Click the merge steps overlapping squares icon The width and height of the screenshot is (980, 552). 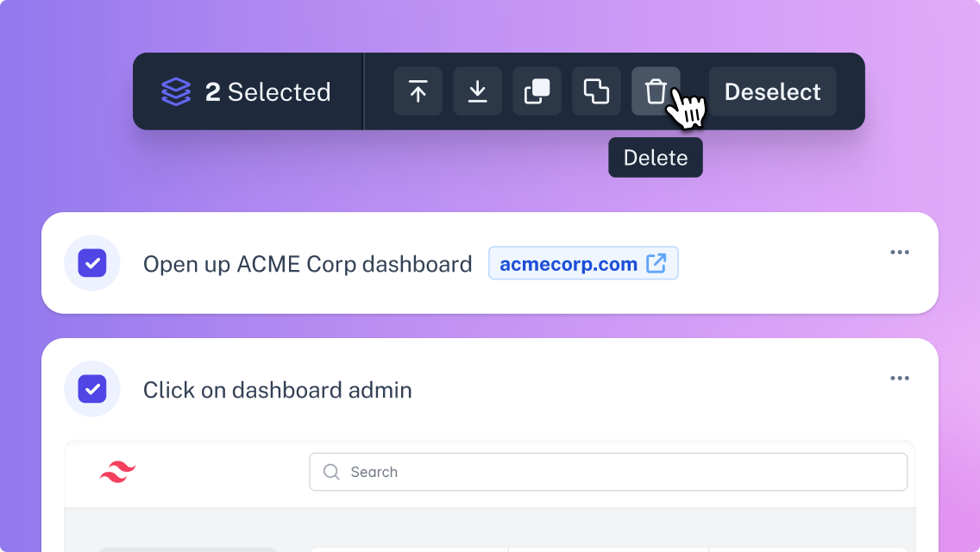coord(596,91)
